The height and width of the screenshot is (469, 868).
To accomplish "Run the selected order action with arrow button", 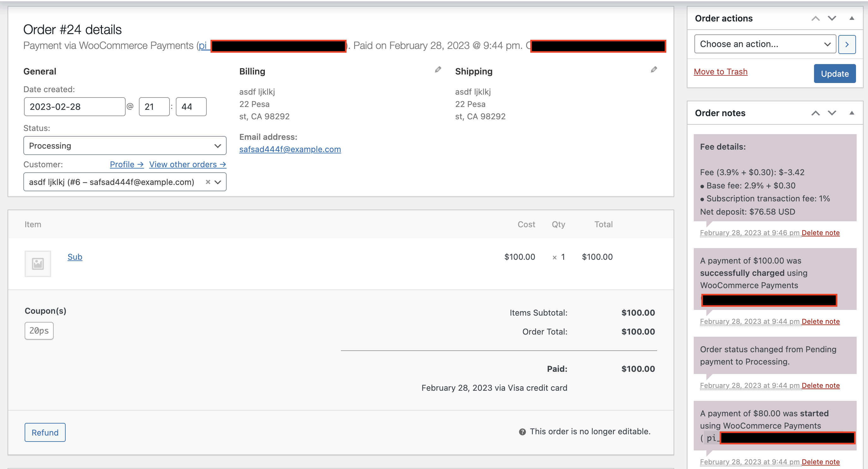I will 847,44.
